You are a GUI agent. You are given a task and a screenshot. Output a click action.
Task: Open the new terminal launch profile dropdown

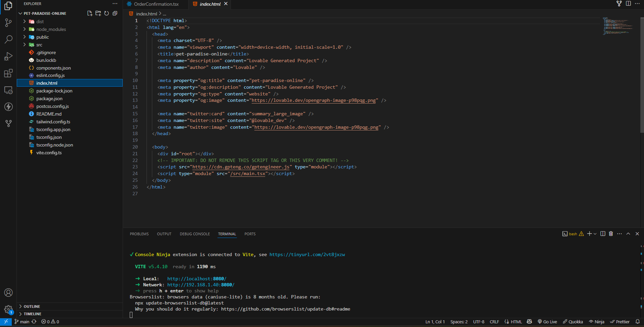click(x=595, y=234)
